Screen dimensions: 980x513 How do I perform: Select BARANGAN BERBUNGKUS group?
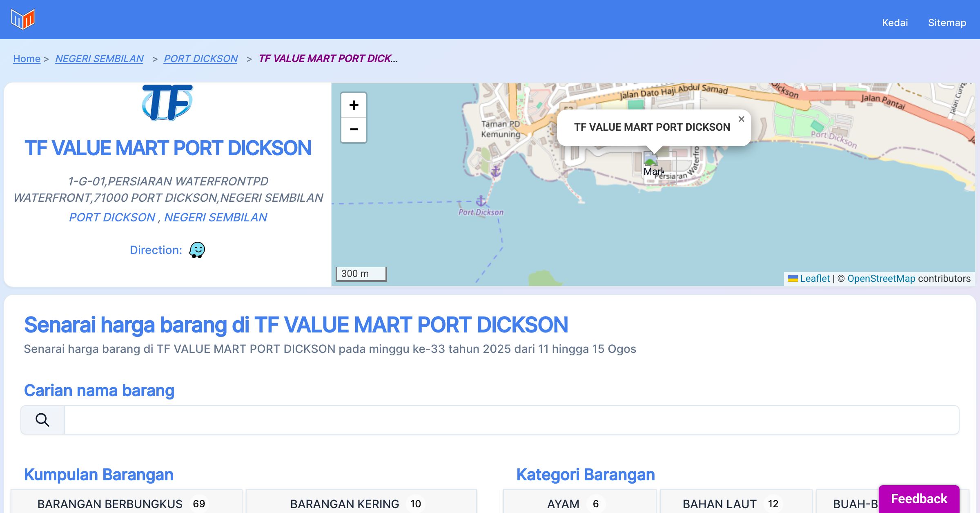point(127,502)
